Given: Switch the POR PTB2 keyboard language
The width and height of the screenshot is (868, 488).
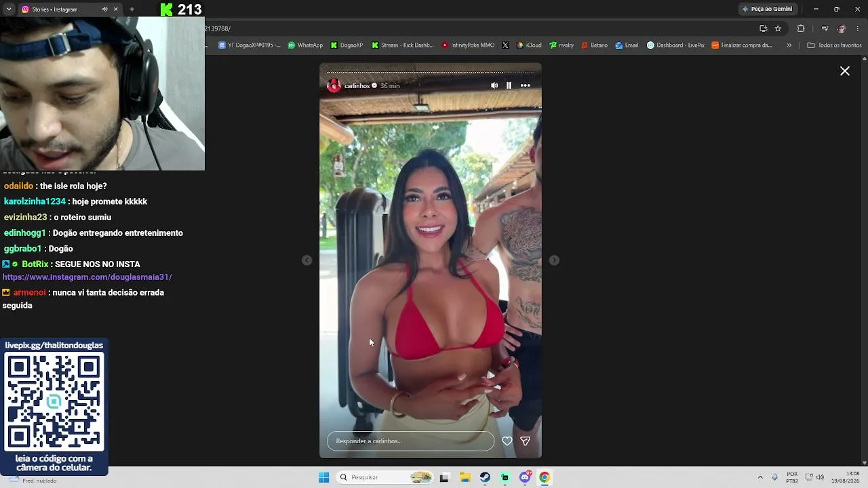Looking at the screenshot, I should 792,477.
